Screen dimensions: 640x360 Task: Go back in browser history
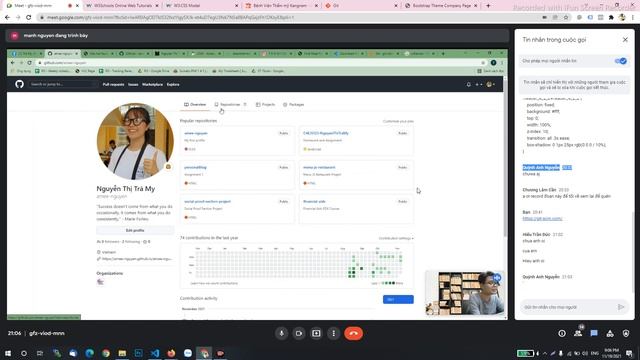[x=7, y=18]
